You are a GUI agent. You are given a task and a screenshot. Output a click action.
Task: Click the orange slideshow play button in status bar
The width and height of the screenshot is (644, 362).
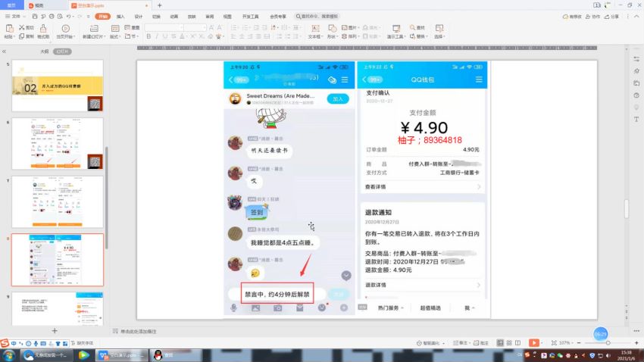click(x=533, y=343)
